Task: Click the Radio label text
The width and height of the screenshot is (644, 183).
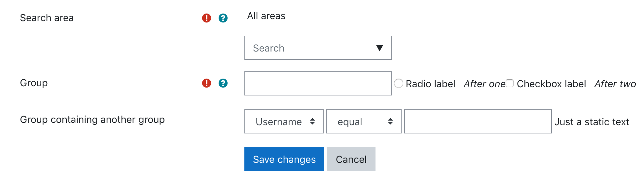Action: [430, 84]
